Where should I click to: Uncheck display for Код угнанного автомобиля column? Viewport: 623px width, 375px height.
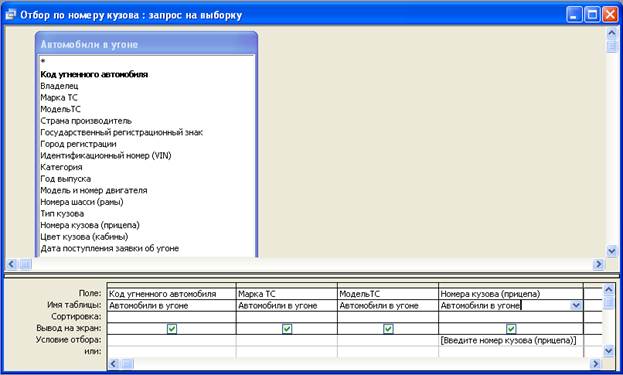click(172, 329)
